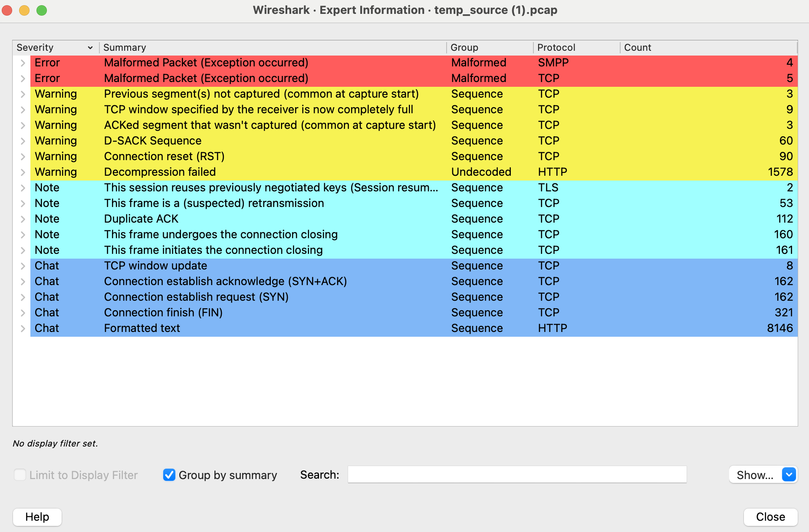
Task: Expand the Previous segment(s) not captured row
Action: (23, 94)
